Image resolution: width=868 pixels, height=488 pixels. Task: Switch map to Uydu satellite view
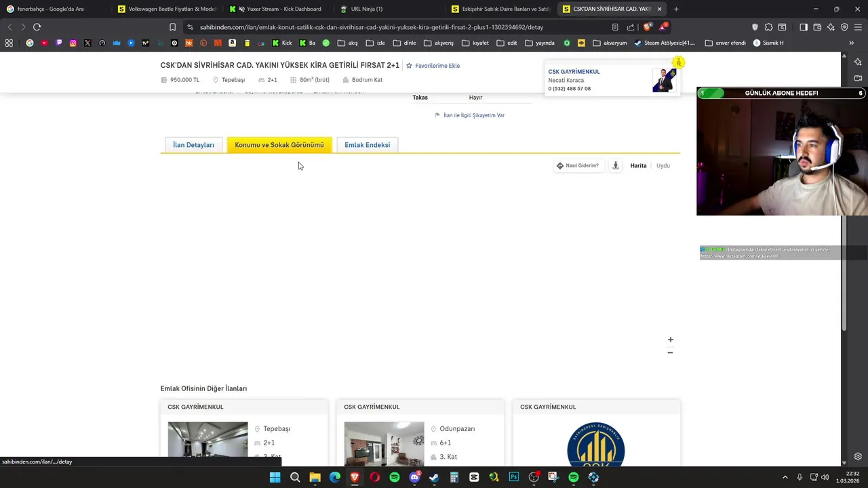[663, 165]
